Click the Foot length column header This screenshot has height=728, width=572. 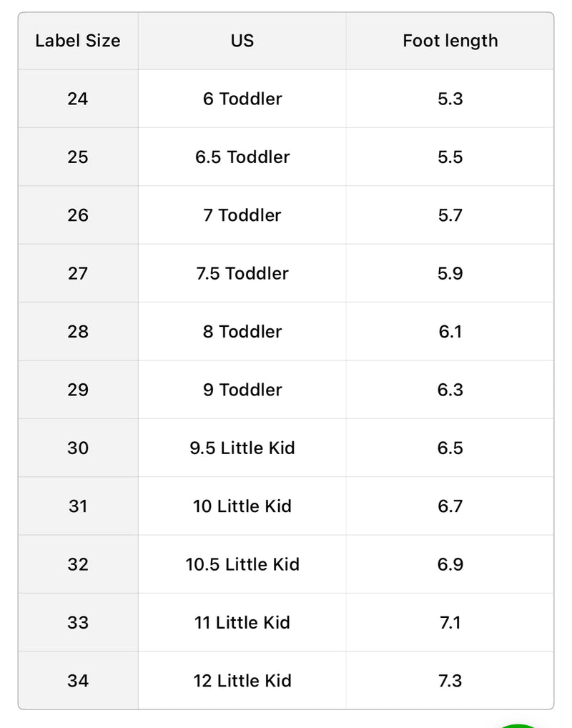pyautogui.click(x=450, y=41)
